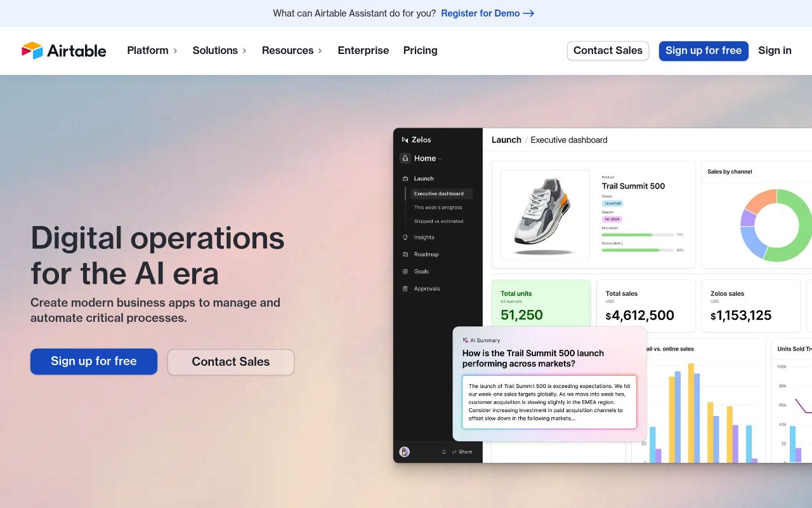Click the purple segment of donut chart

(x=747, y=218)
